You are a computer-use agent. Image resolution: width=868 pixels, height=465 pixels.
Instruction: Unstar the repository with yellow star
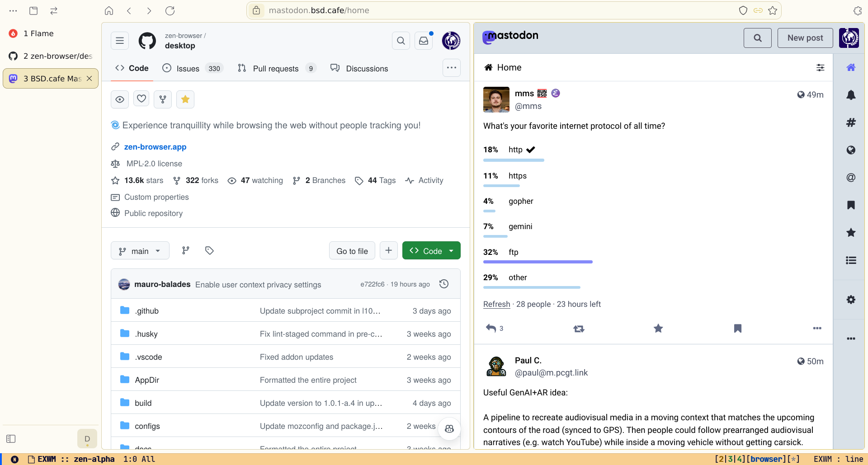click(185, 99)
